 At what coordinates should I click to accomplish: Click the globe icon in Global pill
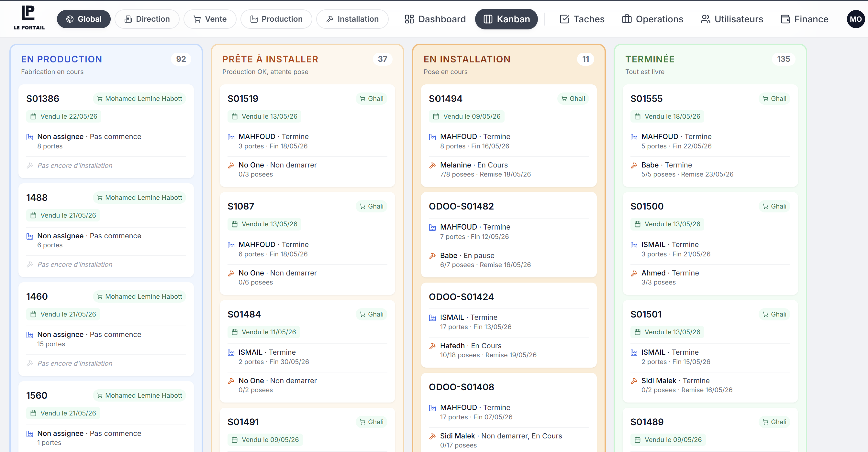tap(70, 19)
